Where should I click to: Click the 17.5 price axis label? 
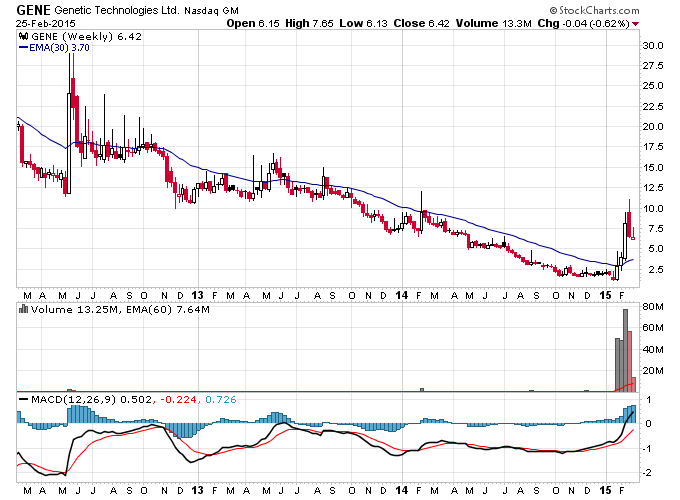click(653, 147)
